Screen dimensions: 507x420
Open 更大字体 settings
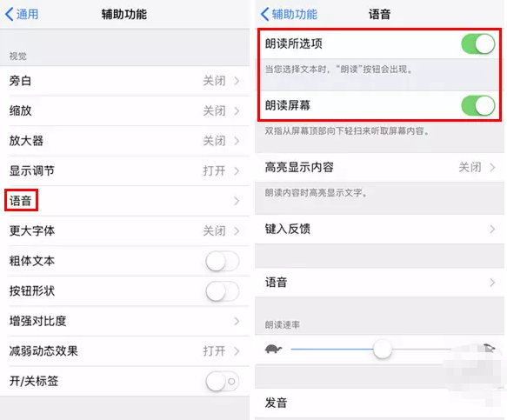(x=125, y=230)
